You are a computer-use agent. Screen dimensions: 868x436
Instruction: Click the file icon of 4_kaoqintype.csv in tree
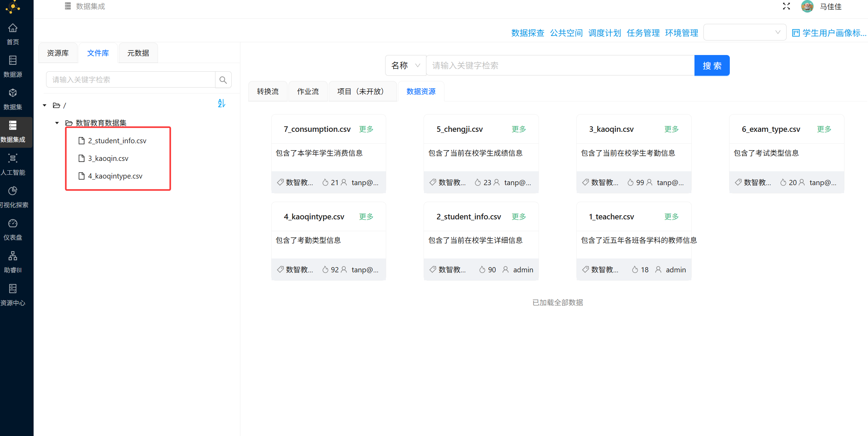pyautogui.click(x=81, y=176)
